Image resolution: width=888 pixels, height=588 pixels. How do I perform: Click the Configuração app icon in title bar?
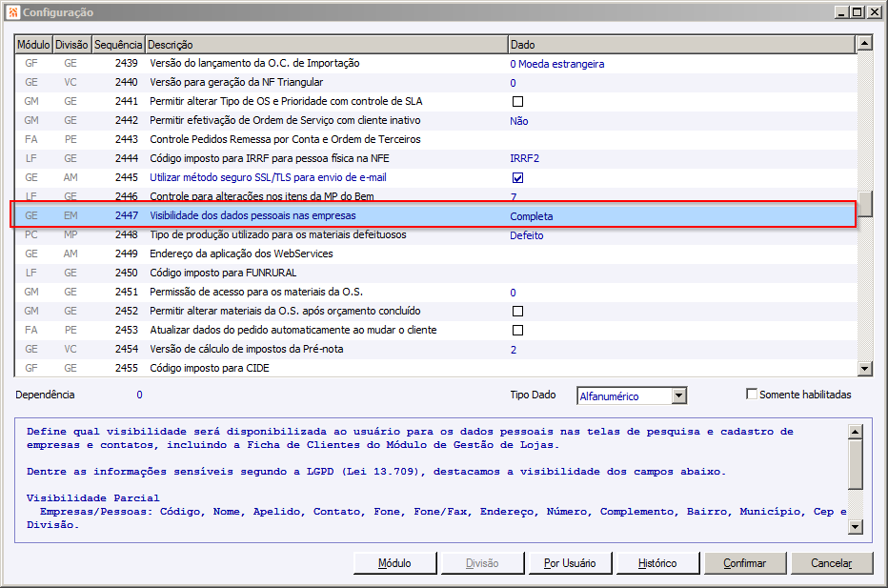(x=13, y=11)
